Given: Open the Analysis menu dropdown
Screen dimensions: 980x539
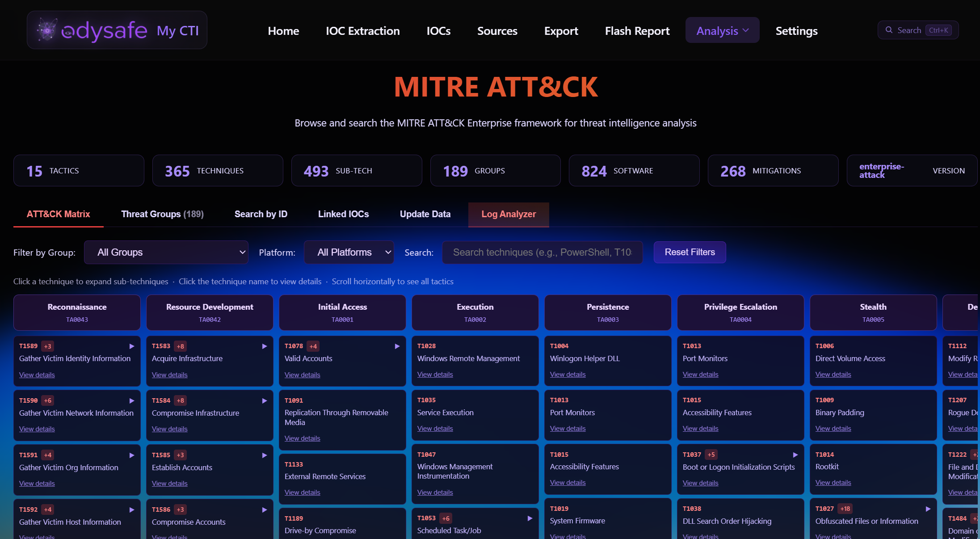Looking at the screenshot, I should point(722,30).
